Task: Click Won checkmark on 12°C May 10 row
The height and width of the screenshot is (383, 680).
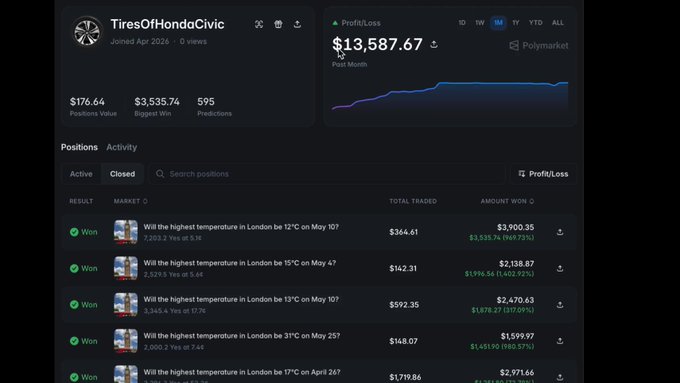Action: tap(74, 232)
